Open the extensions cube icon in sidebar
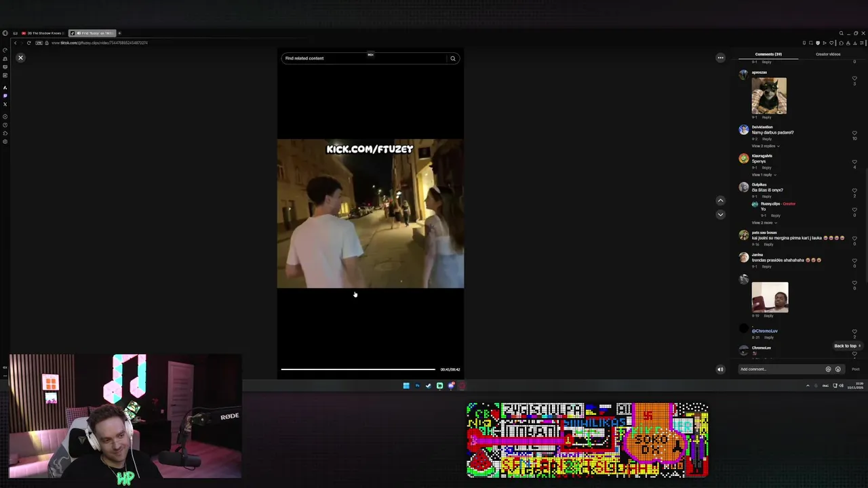Screen dimensions: 868x488 [x=5, y=133]
